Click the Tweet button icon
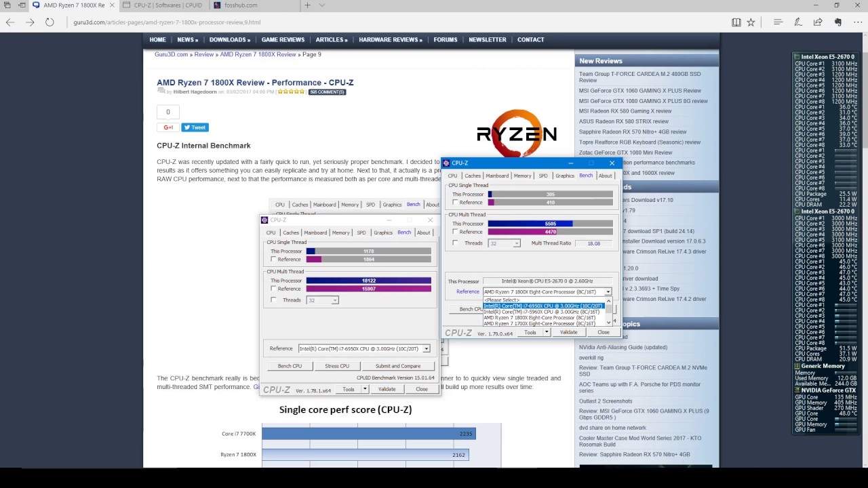Image resolution: width=868 pixels, height=488 pixels. click(x=195, y=127)
